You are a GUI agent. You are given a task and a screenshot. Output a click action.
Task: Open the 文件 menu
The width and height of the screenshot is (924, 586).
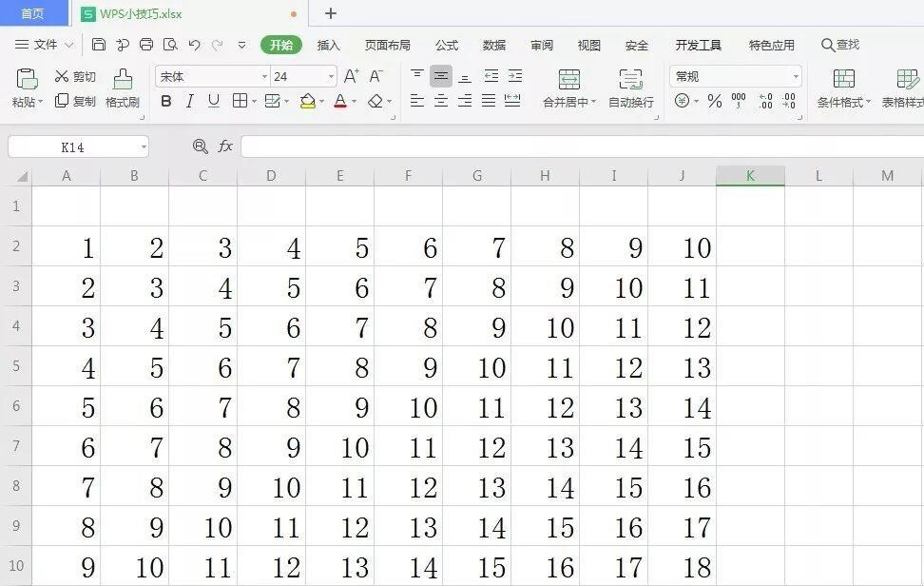[x=44, y=45]
